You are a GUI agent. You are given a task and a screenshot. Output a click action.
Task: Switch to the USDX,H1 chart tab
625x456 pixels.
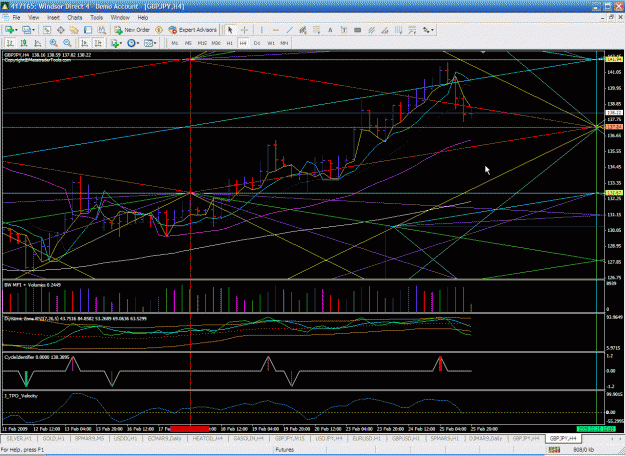pyautogui.click(x=126, y=438)
